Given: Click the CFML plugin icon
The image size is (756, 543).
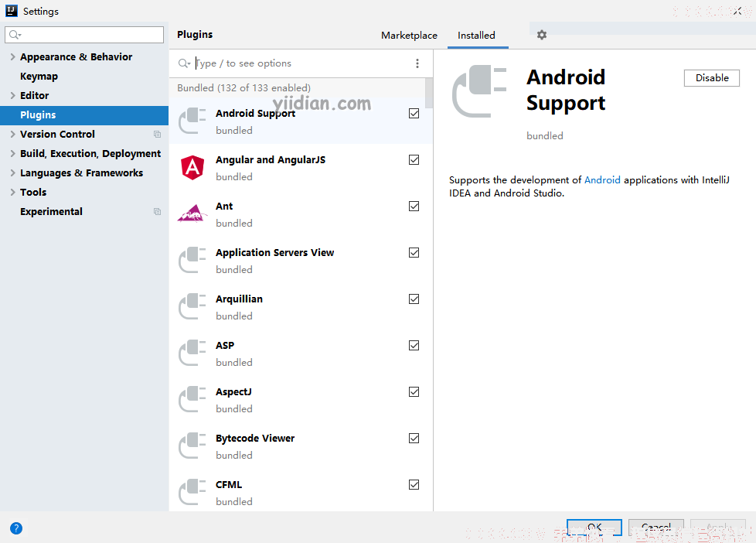Looking at the screenshot, I should tap(192, 492).
